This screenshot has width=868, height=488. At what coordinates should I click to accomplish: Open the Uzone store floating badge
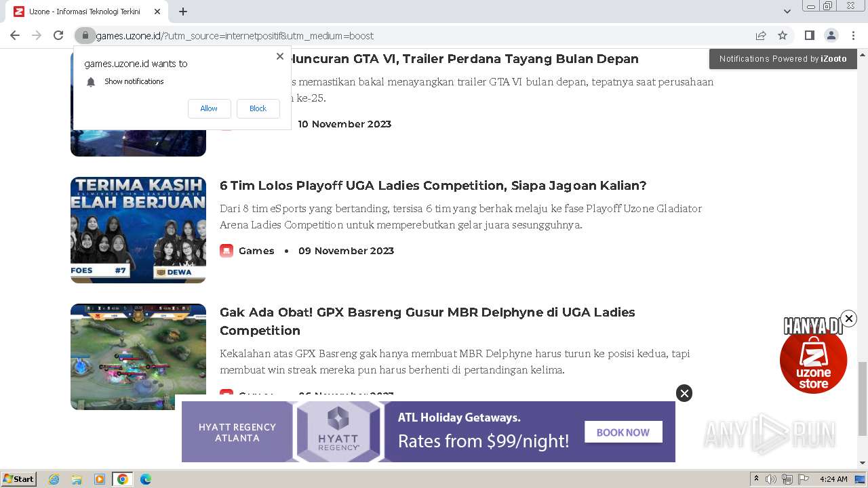(x=813, y=359)
